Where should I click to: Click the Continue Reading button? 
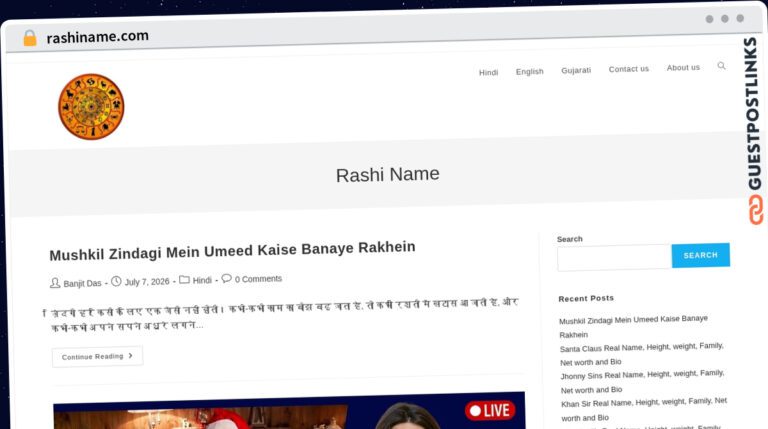click(x=97, y=357)
